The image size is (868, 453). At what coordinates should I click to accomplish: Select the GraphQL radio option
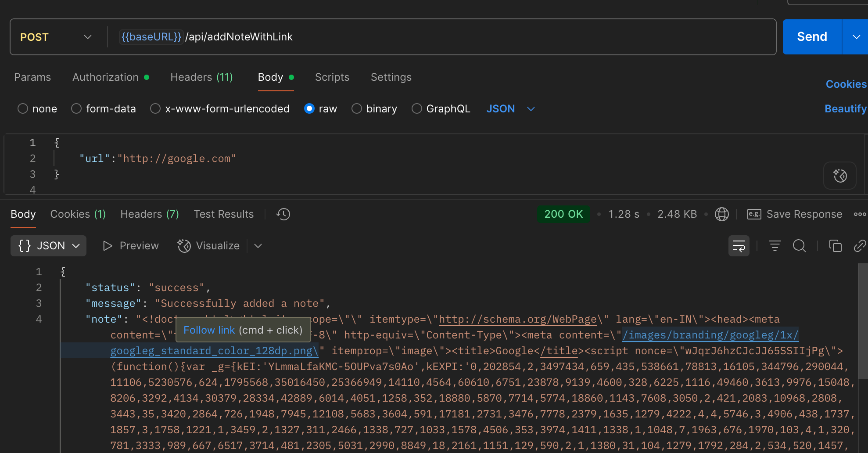(417, 108)
